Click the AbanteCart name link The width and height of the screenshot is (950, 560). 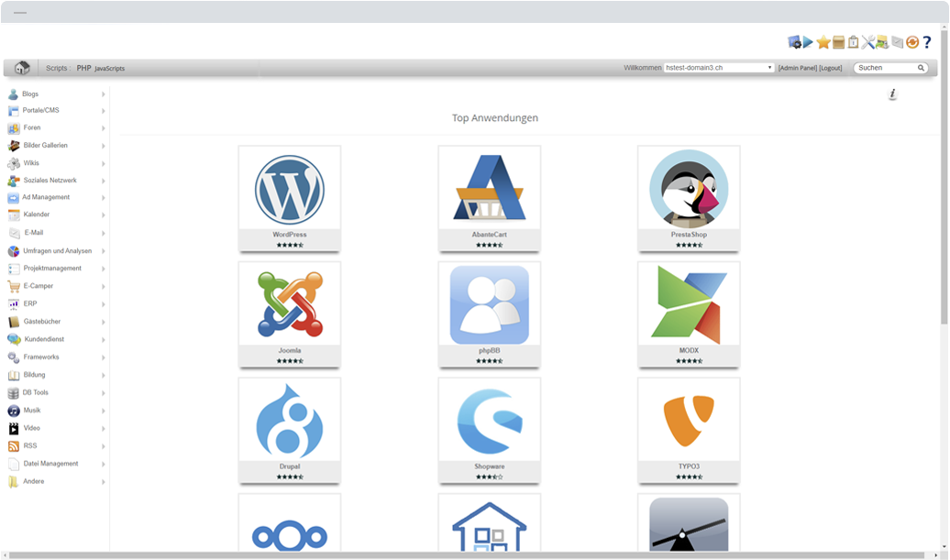(490, 235)
